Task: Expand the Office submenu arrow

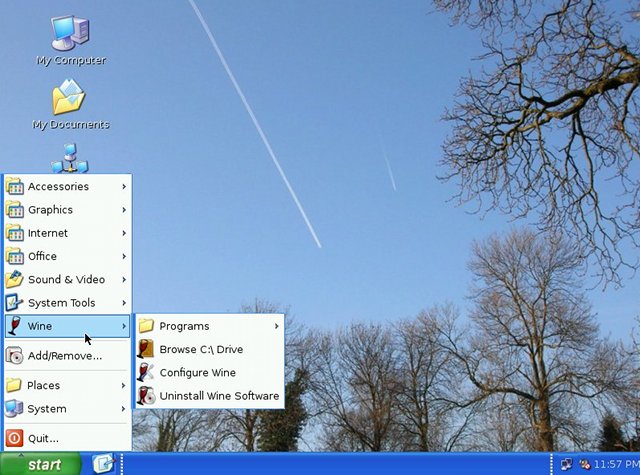Action: coord(124,256)
